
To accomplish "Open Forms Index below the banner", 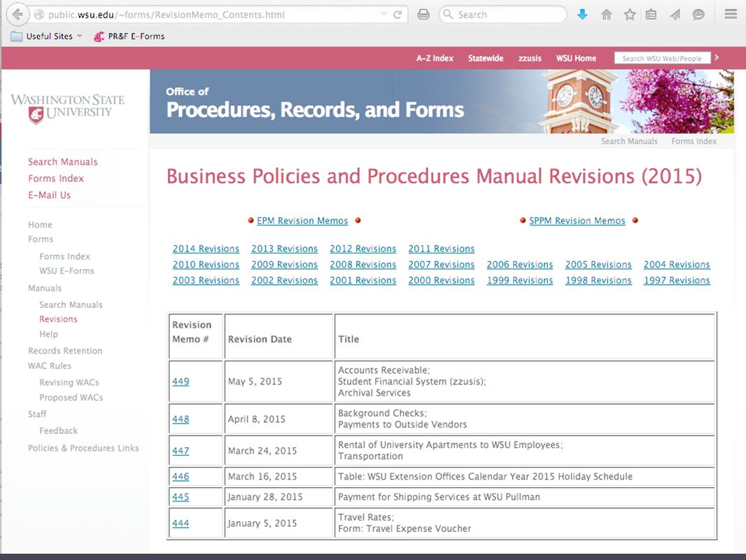I will (694, 141).
